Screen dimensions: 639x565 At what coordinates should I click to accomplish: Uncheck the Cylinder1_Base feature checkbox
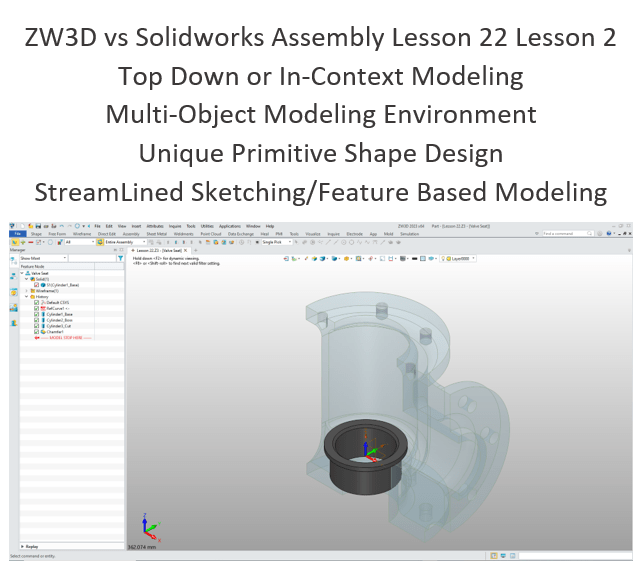(36, 314)
